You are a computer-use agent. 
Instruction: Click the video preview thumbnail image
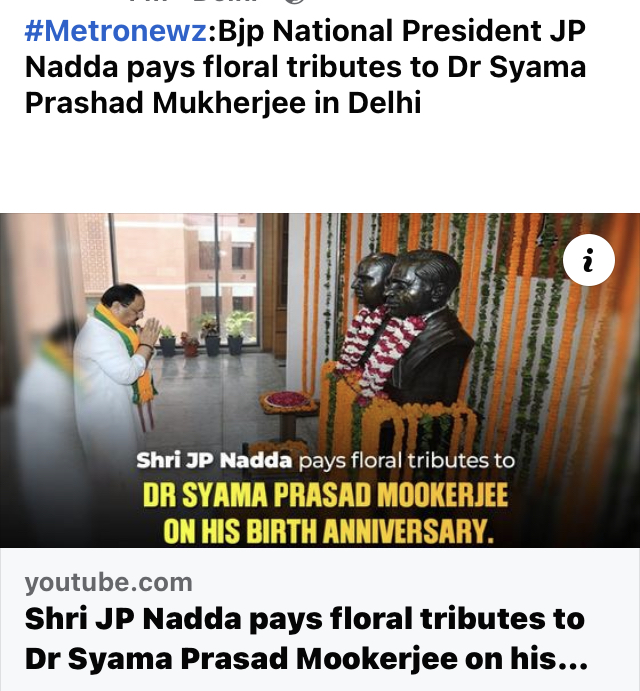[x=320, y=380]
